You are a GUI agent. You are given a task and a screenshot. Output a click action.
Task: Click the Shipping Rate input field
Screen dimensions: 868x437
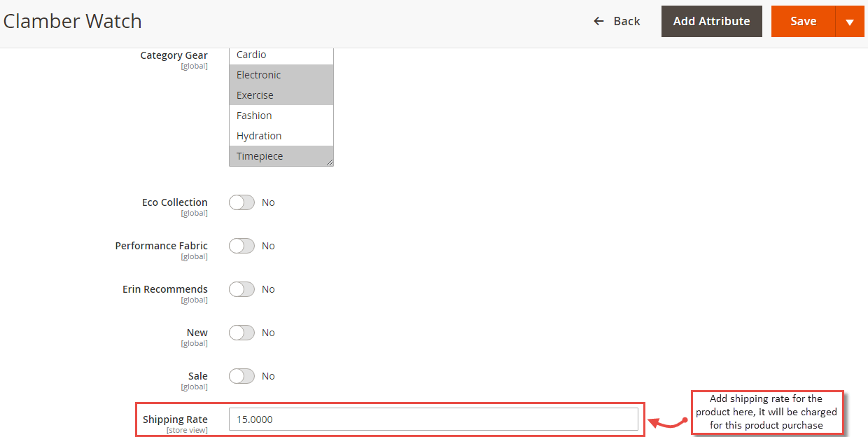(433, 419)
